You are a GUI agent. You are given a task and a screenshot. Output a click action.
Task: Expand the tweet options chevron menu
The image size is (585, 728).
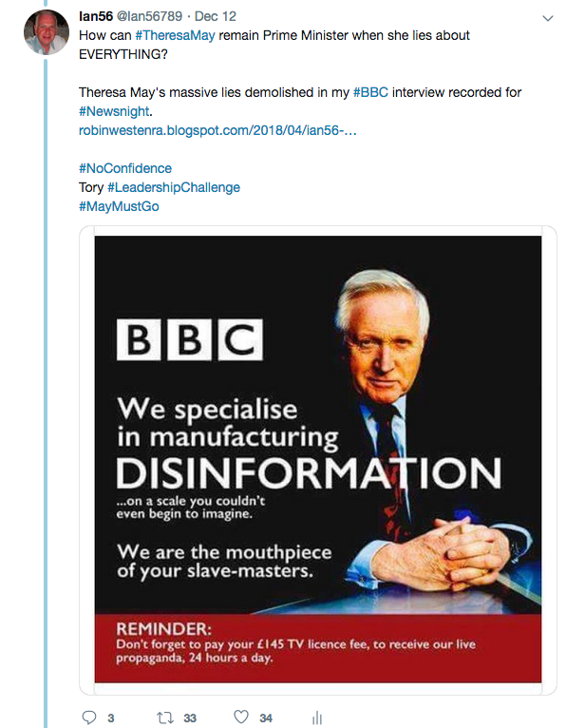tap(548, 19)
